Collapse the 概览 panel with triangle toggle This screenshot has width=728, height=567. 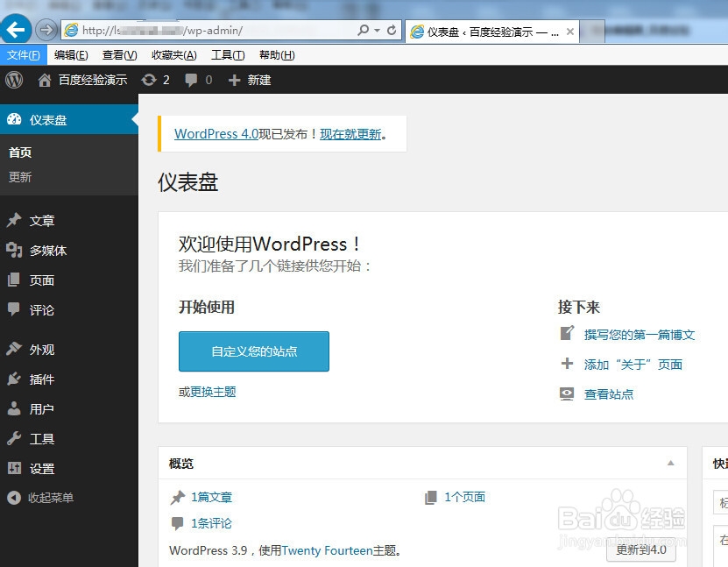(x=670, y=463)
